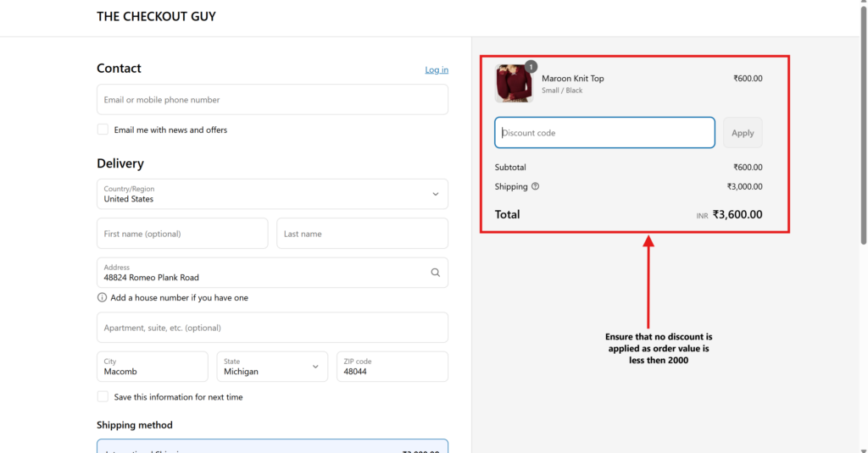Click the Email or mobile phone number field
Image resolution: width=868 pixels, height=453 pixels.
[272, 100]
